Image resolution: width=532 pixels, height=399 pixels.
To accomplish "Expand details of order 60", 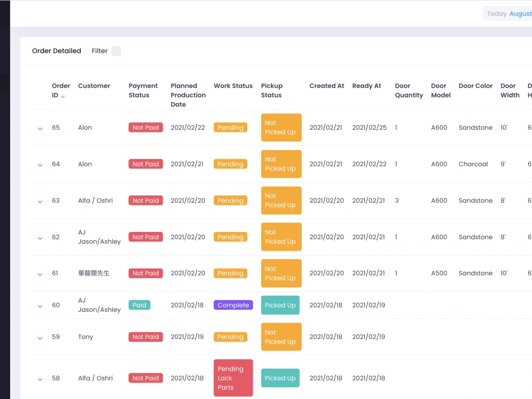I will [40, 305].
